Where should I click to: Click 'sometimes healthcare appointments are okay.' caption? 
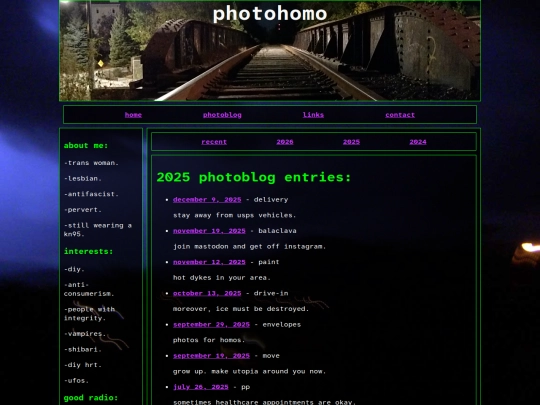click(264, 402)
